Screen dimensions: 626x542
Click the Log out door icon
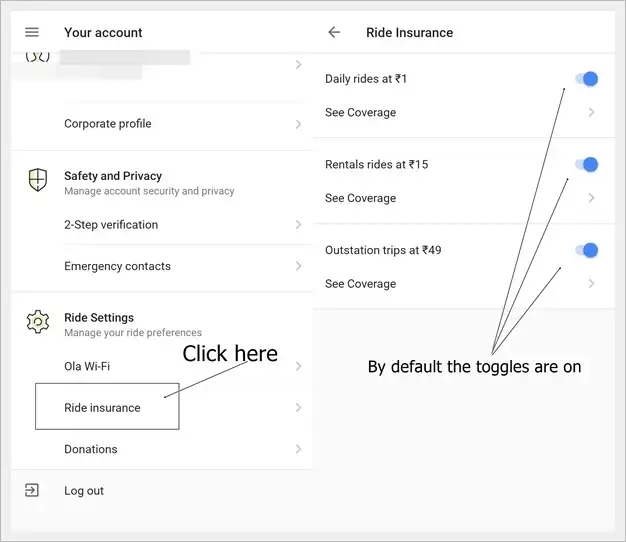[x=32, y=490]
